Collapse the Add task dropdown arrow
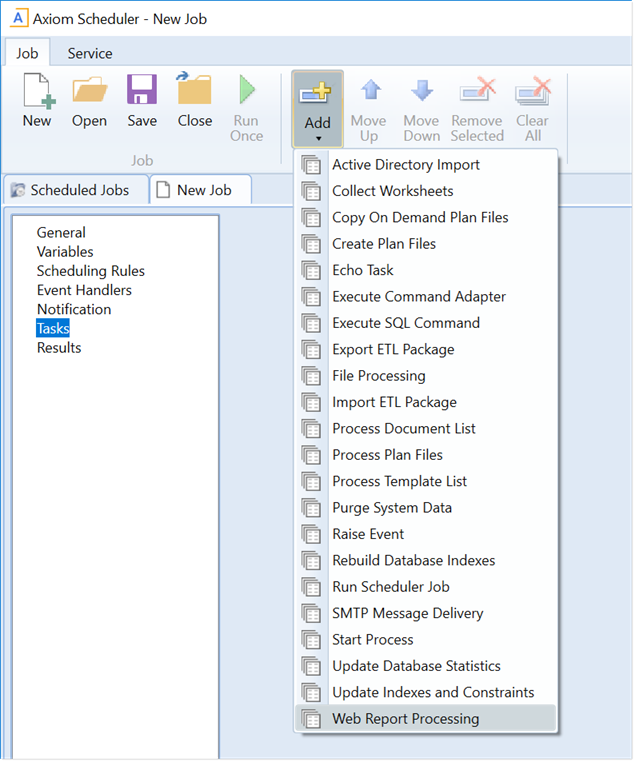This screenshot has height=762, width=635. click(318, 138)
